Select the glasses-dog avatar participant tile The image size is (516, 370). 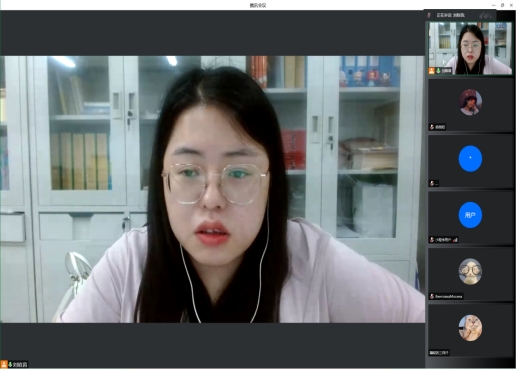click(x=470, y=274)
